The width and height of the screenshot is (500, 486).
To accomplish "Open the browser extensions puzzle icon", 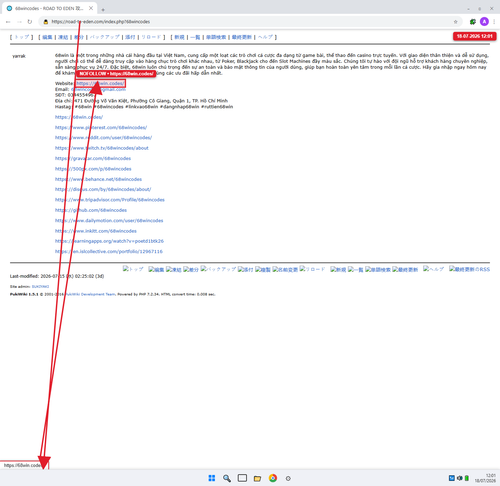I will pyautogui.click(x=473, y=22).
